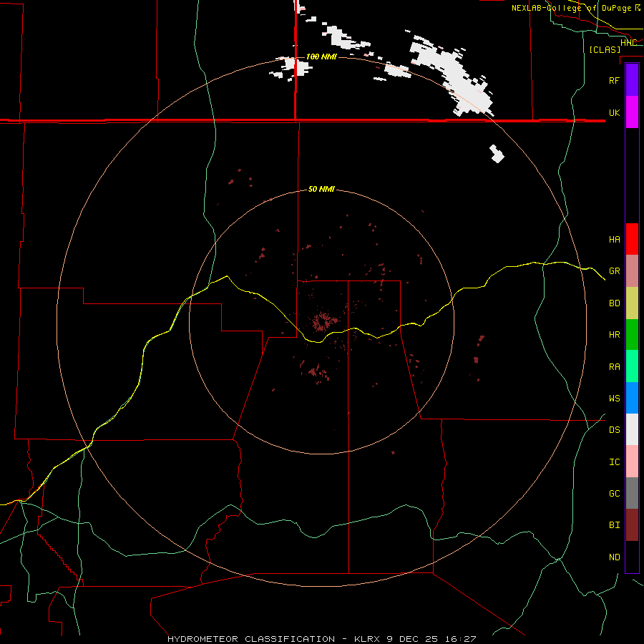
Task: Click the "KLRX" radar site identifier
Action: 367,639
